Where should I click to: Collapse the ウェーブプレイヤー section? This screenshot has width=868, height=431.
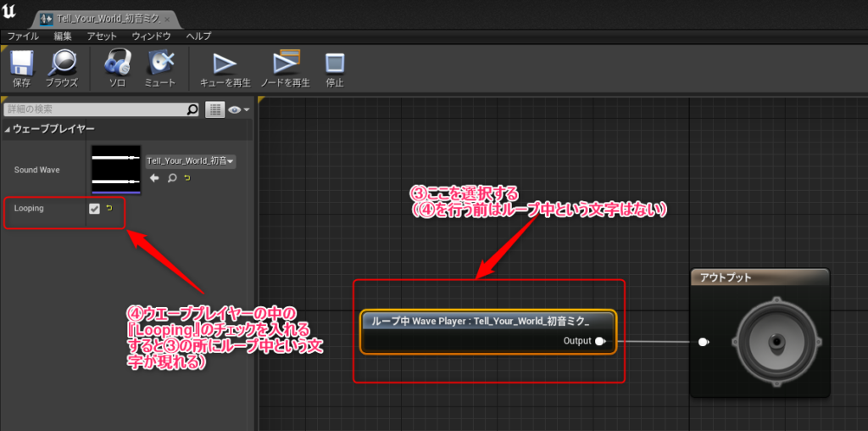click(8, 129)
